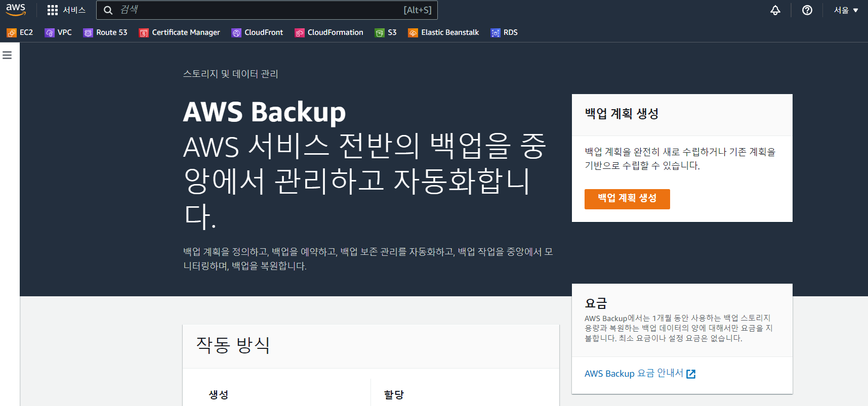Click the 요금 card heading
The image size is (868, 406).
(x=596, y=303)
